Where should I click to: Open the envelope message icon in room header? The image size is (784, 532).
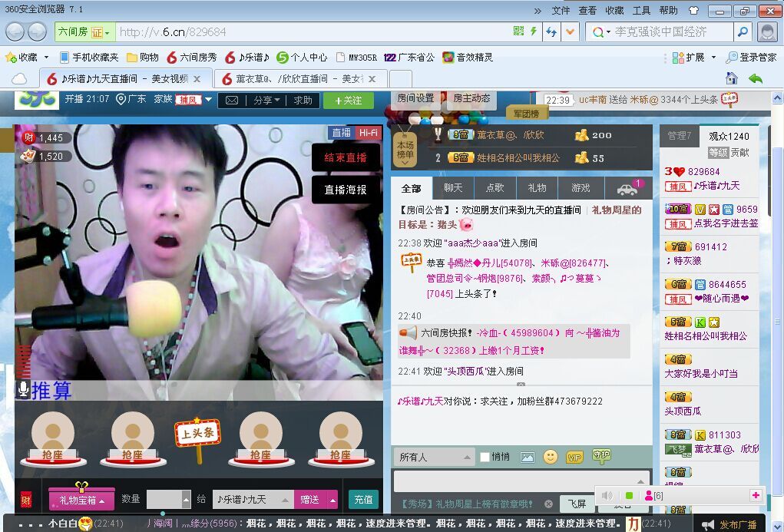point(232,101)
